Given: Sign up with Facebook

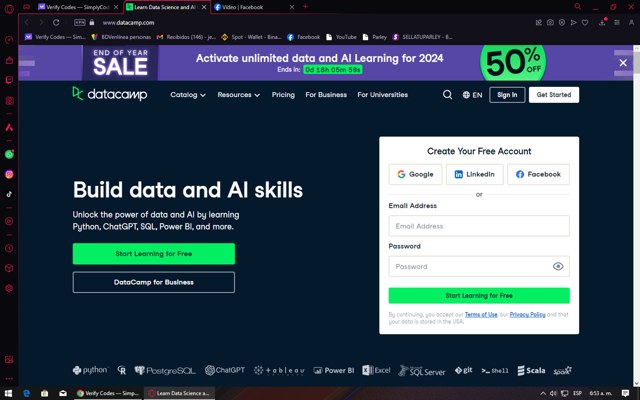Looking at the screenshot, I should tap(538, 174).
